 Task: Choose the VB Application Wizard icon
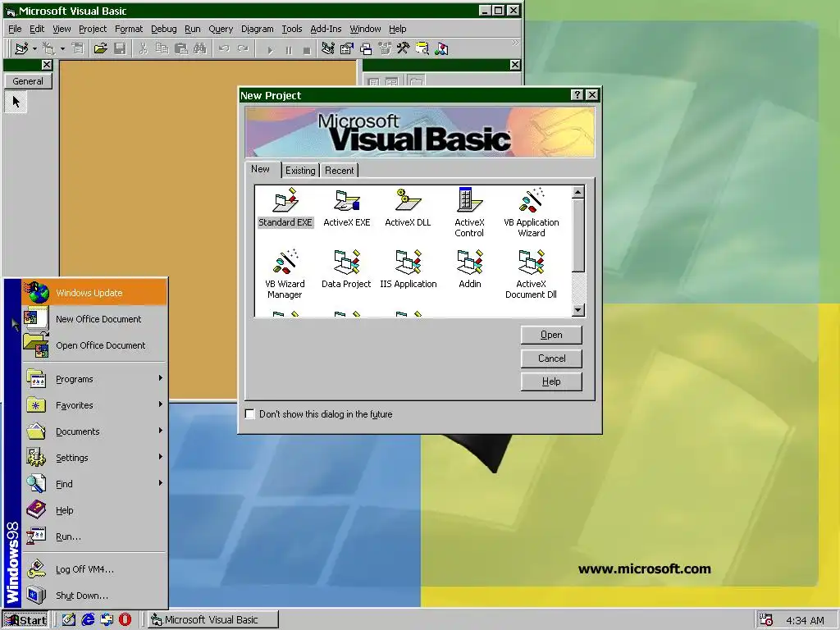pyautogui.click(x=532, y=212)
